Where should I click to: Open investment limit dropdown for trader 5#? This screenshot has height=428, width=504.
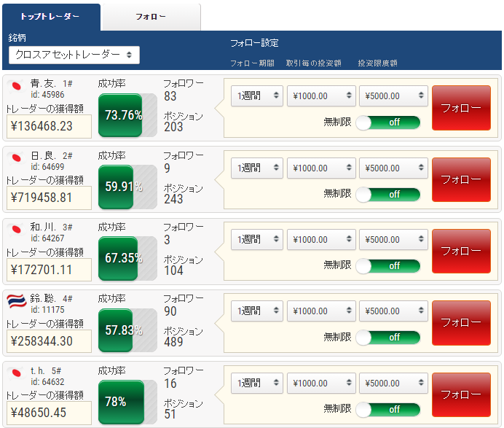tap(393, 383)
